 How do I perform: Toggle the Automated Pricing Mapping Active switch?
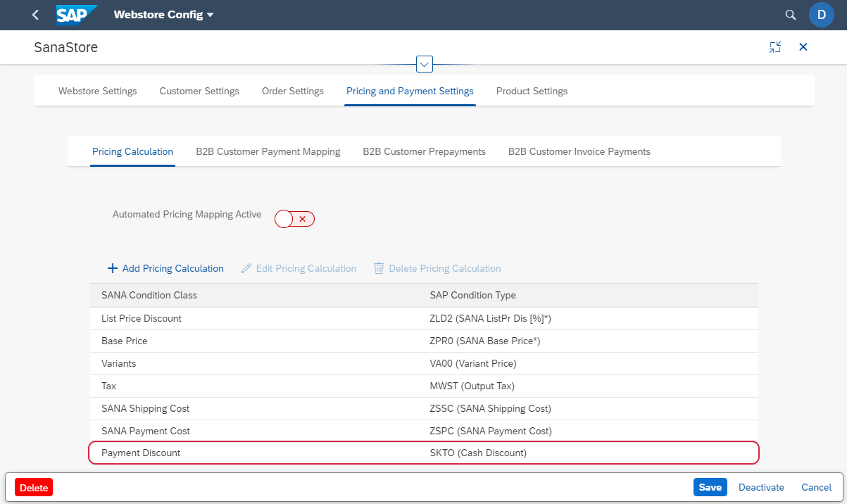pos(294,219)
